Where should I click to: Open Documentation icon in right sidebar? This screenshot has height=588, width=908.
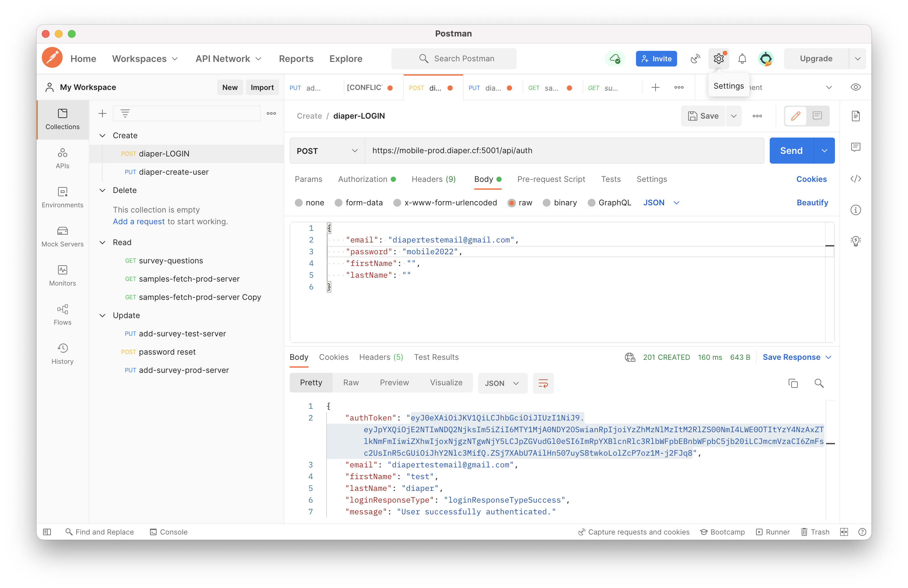coord(856,116)
